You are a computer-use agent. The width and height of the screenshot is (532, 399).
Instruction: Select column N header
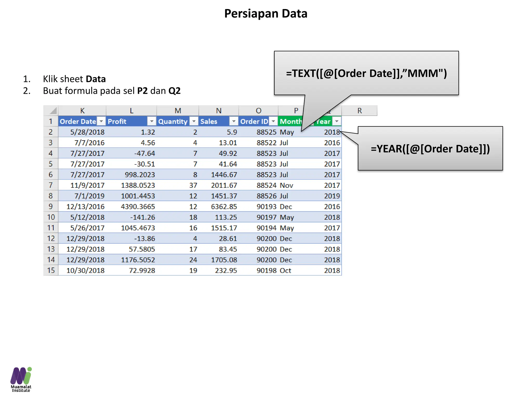point(219,111)
